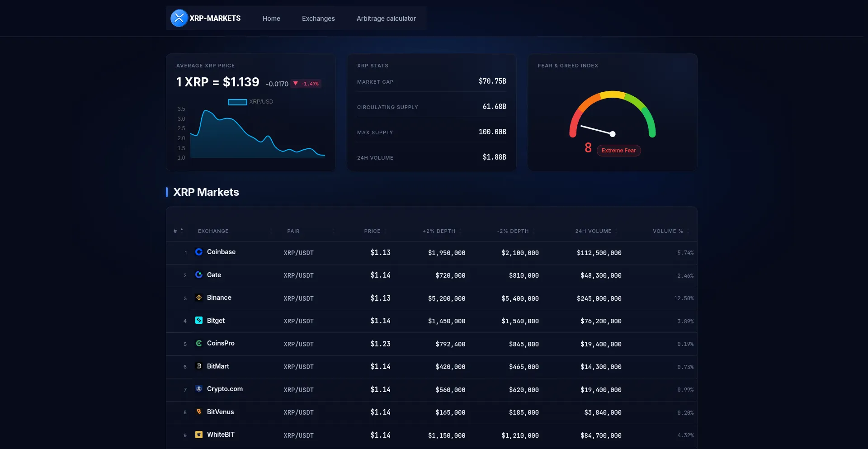Screen dimensions: 868x449
Task: Click the Extreme Fear badge
Action: tap(618, 151)
